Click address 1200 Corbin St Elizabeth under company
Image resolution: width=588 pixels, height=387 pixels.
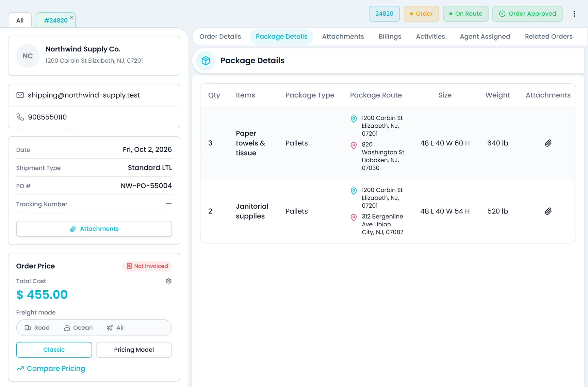(94, 61)
